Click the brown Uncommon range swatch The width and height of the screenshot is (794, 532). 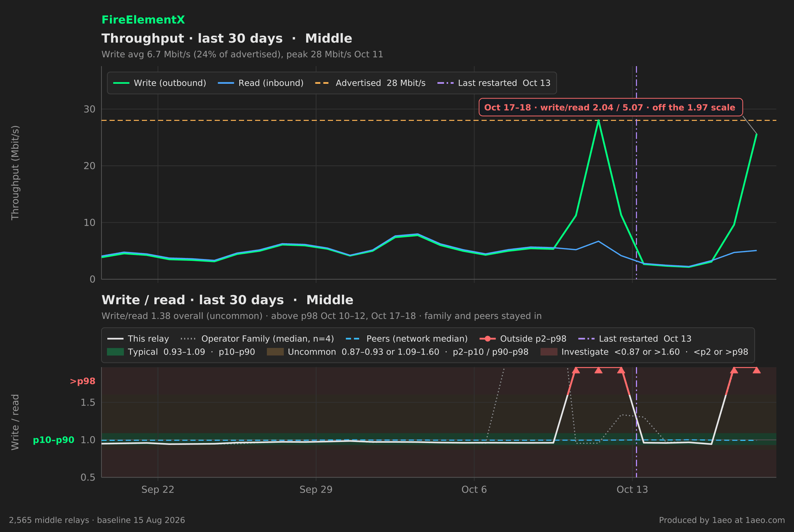pyautogui.click(x=275, y=352)
